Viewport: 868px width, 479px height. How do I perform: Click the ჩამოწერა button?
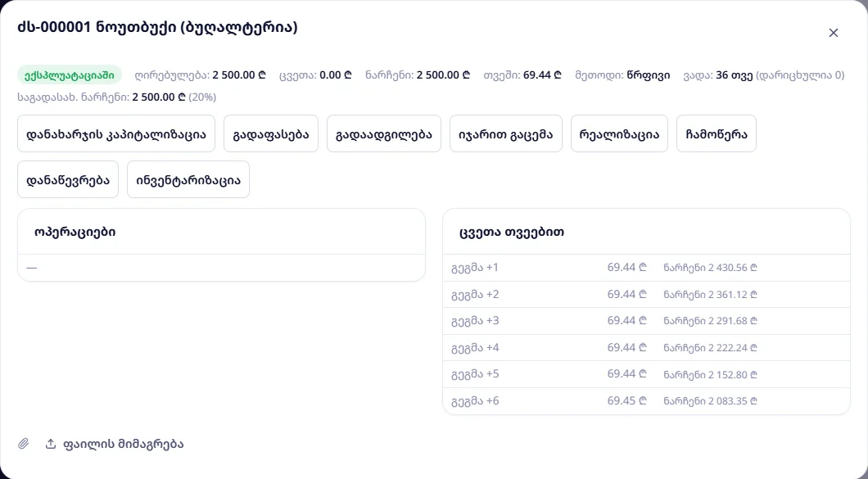point(717,133)
